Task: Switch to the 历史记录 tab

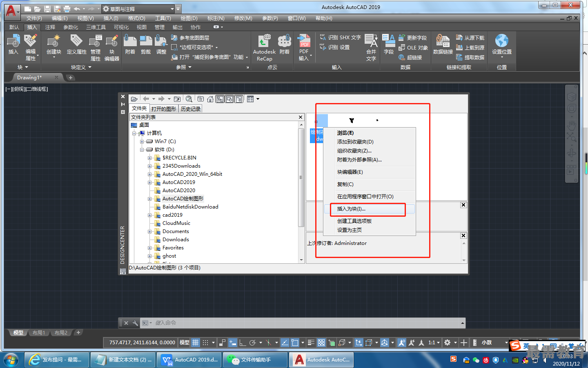Action: coord(191,109)
